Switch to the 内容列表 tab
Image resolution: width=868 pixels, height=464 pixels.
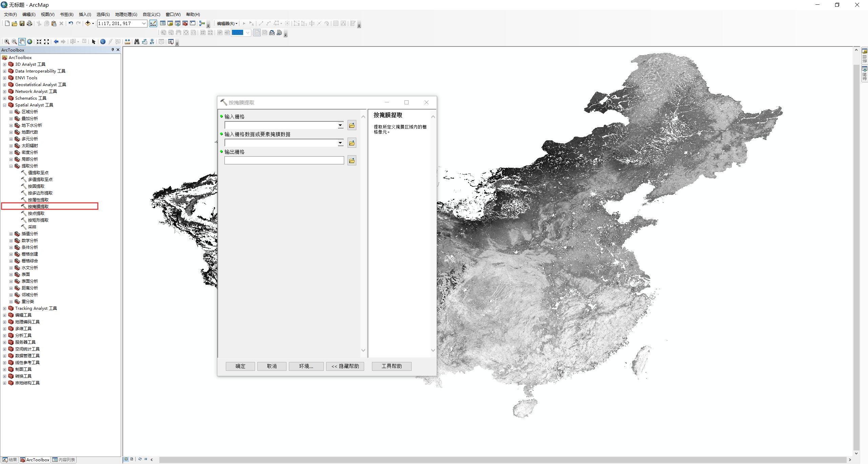pyautogui.click(x=64, y=460)
